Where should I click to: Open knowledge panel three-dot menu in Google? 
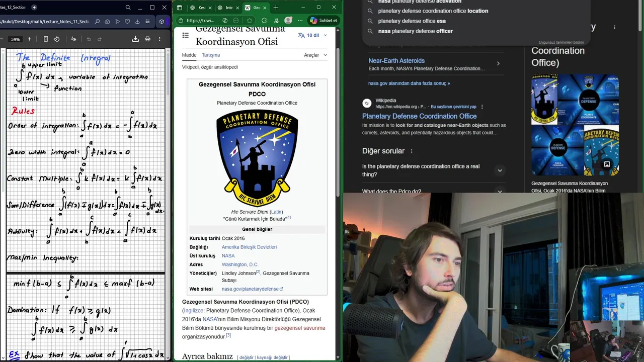click(x=614, y=27)
